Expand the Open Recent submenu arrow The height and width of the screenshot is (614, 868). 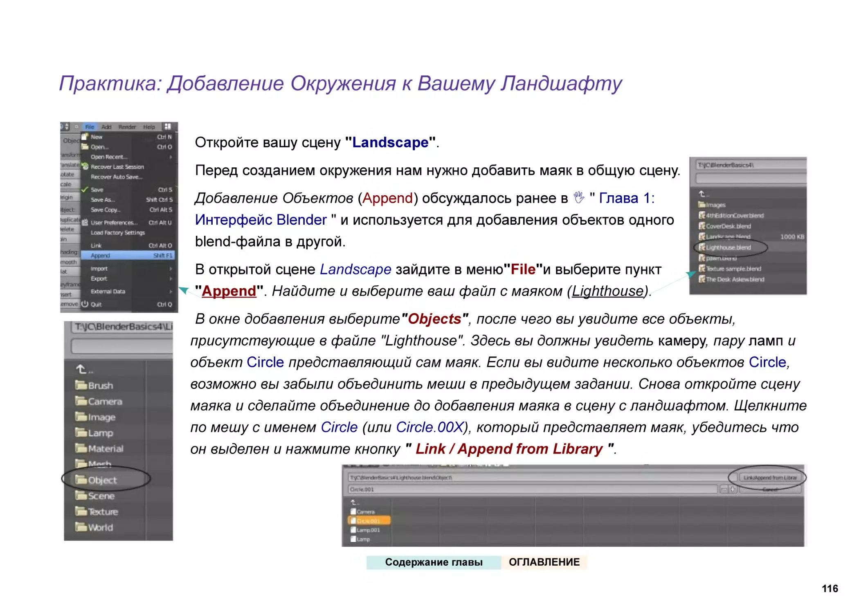tap(171, 157)
